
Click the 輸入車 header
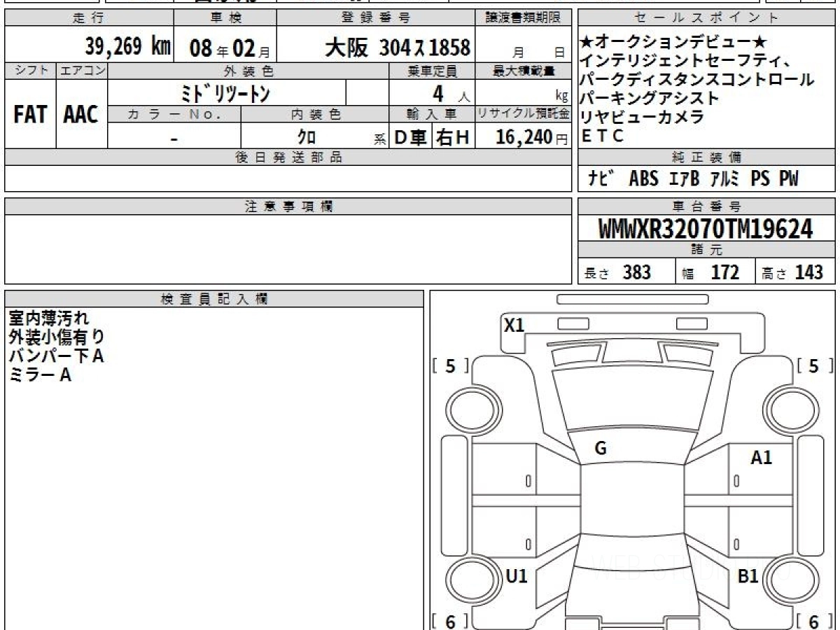tap(432, 113)
